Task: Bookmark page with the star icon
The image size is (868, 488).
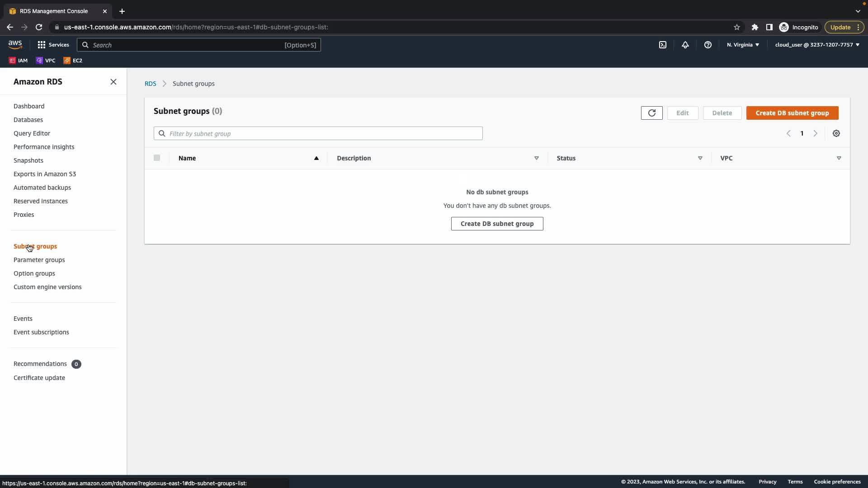Action: coord(737,27)
